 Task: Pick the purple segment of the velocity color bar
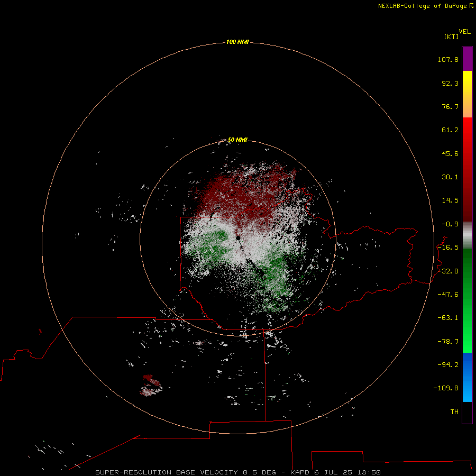click(467, 59)
